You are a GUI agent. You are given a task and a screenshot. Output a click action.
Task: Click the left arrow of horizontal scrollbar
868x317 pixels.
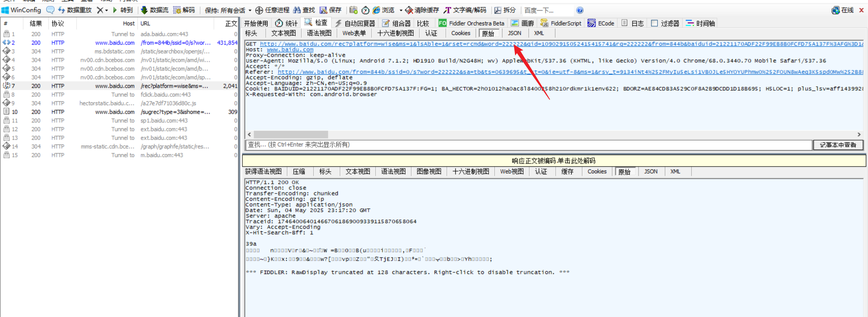click(x=250, y=135)
